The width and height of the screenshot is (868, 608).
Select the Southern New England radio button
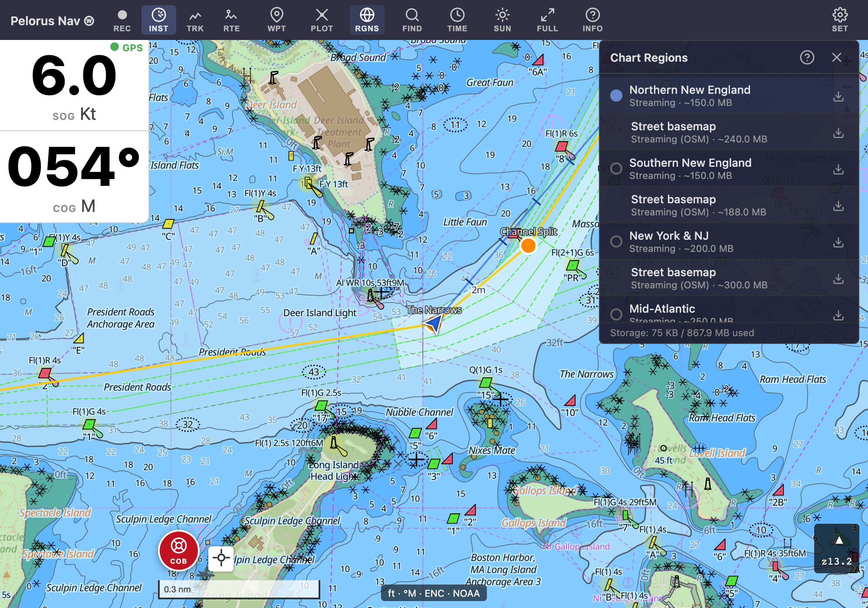click(616, 169)
